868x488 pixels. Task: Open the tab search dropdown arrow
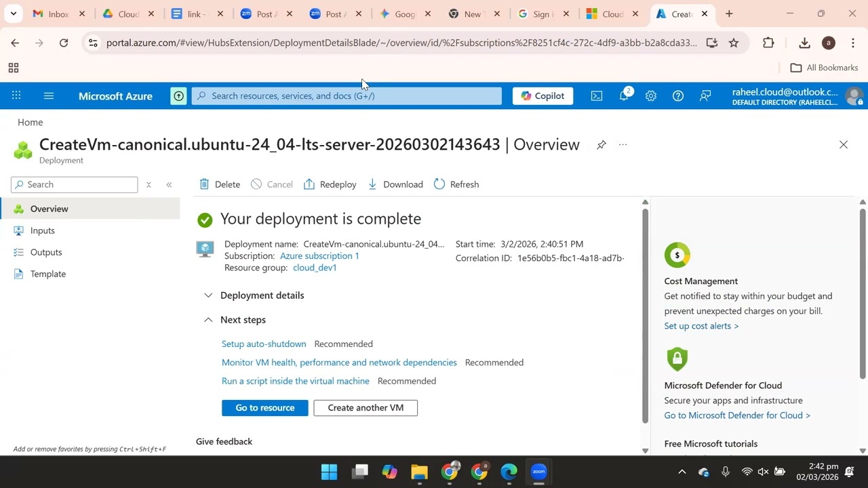click(x=13, y=14)
